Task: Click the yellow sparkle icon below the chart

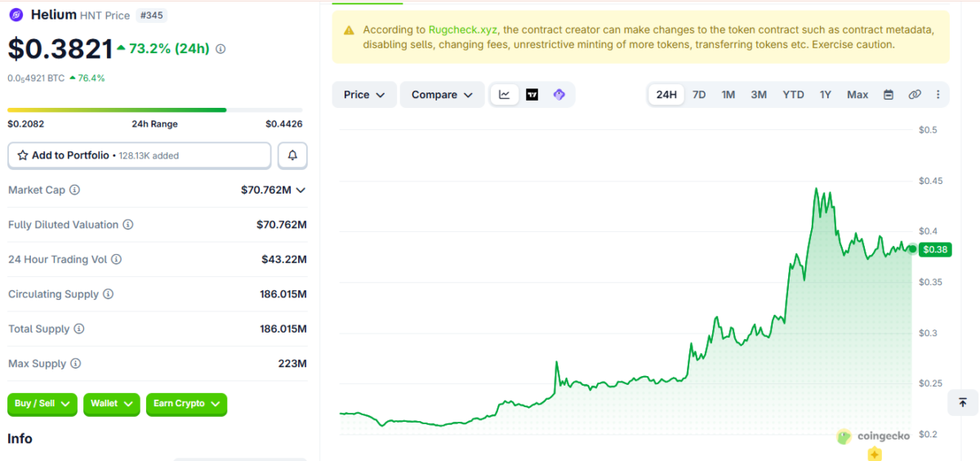Action: [875, 454]
